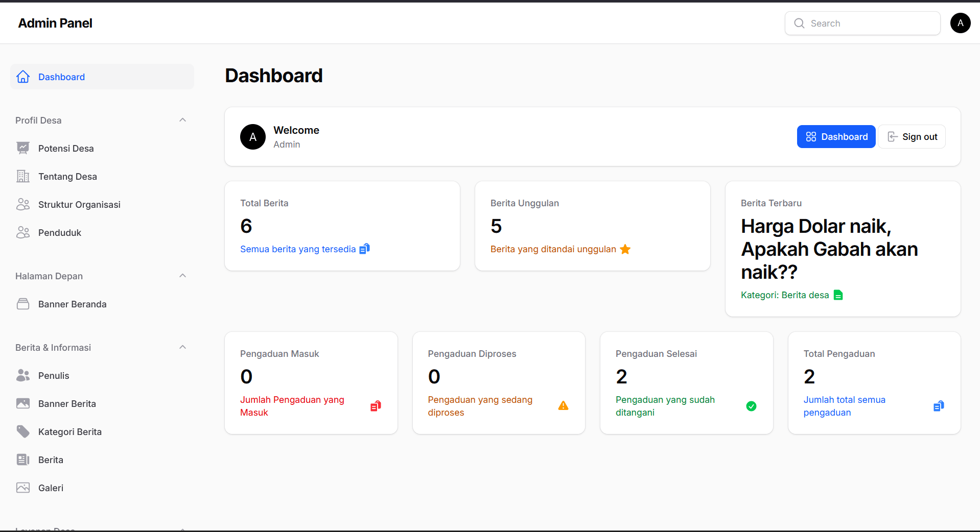
Task: Collapse the Halaman Depan section chevron
Action: pos(182,276)
